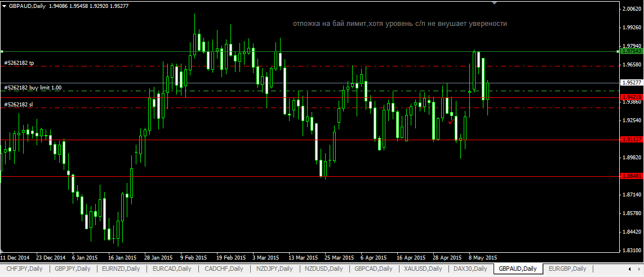Click the 16 Apr 2015 date label

pyautogui.click(x=411, y=258)
